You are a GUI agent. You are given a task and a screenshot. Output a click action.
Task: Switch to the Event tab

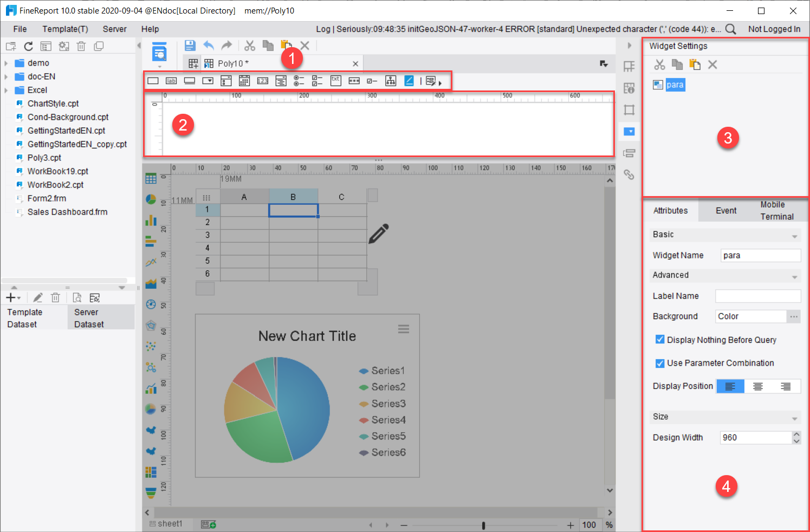tap(725, 210)
